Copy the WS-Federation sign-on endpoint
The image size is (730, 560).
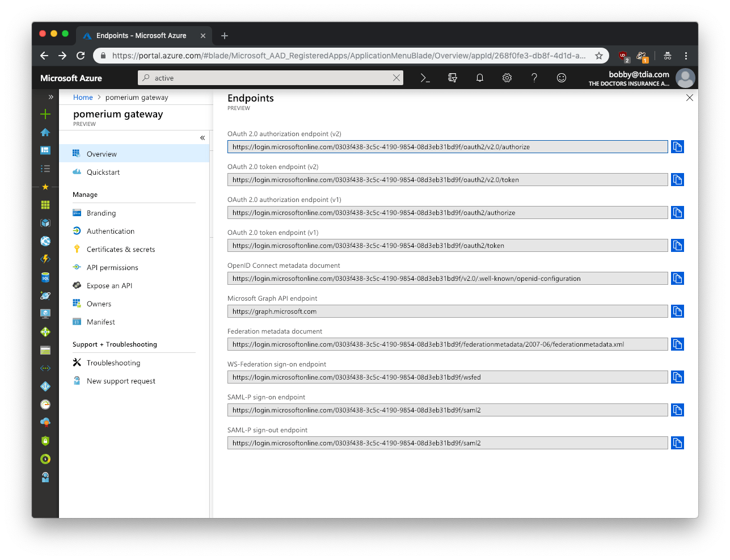677,377
